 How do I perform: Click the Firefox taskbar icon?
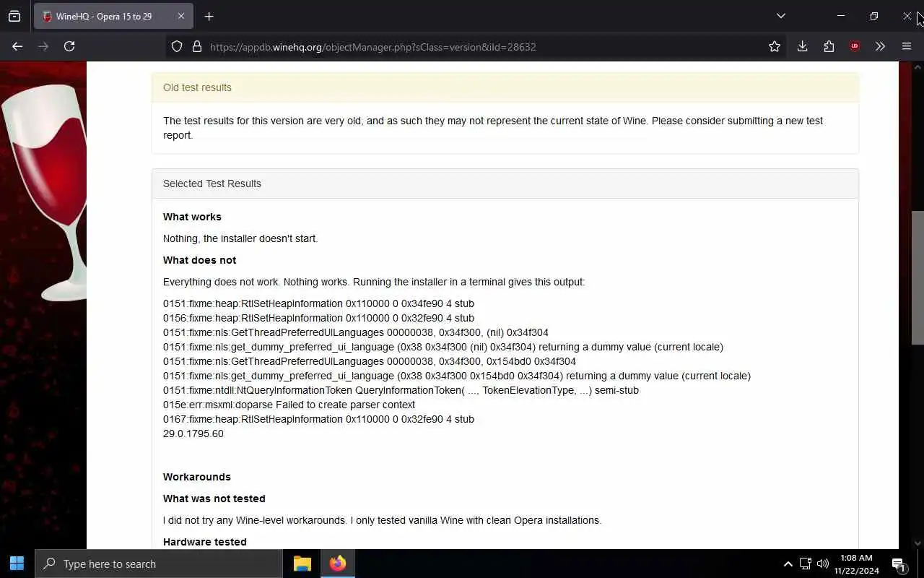click(338, 564)
